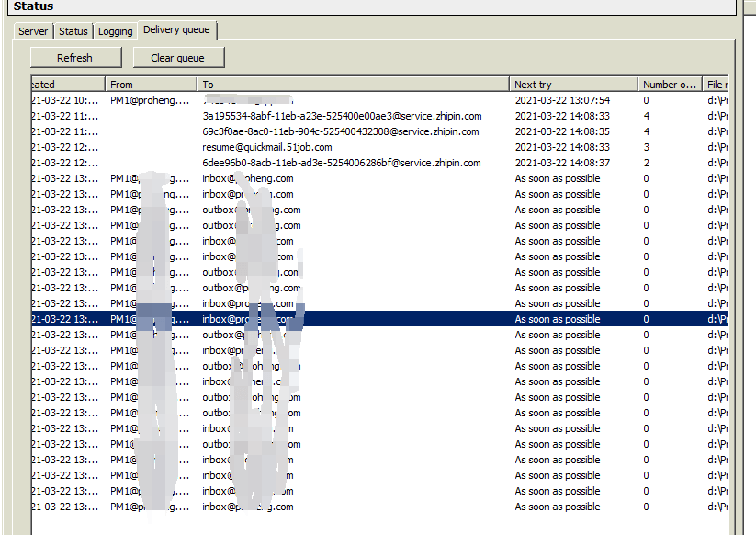Sort by the Created column header
Image resolution: width=756 pixels, height=535 pixels.
pyautogui.click(x=68, y=85)
